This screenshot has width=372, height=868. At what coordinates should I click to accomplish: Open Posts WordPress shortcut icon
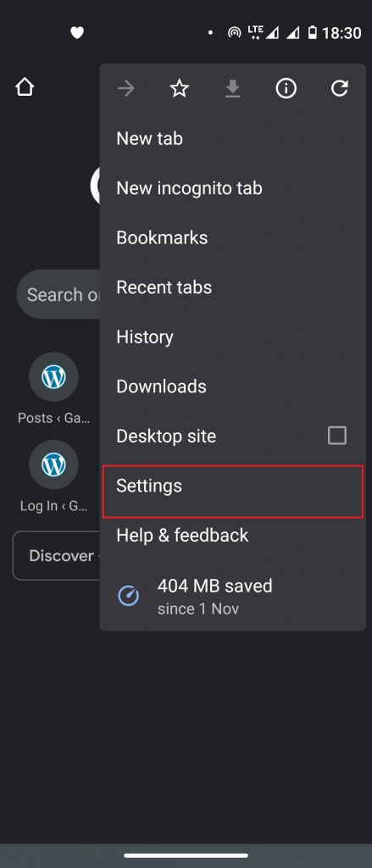[53, 377]
